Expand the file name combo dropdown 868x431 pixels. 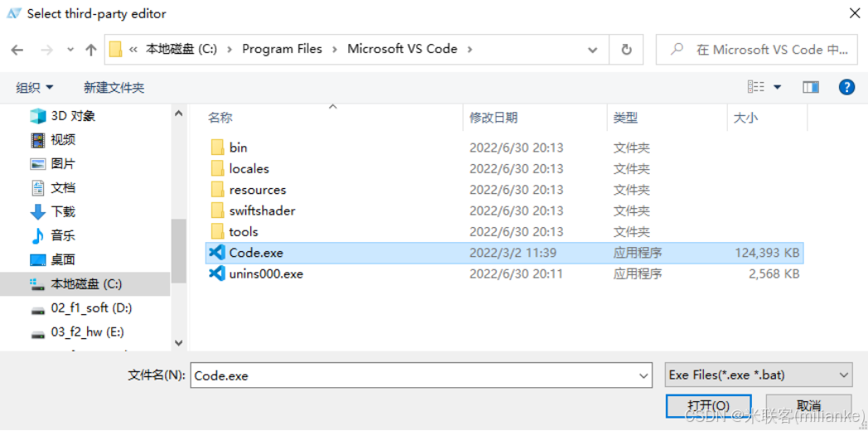[x=644, y=375]
